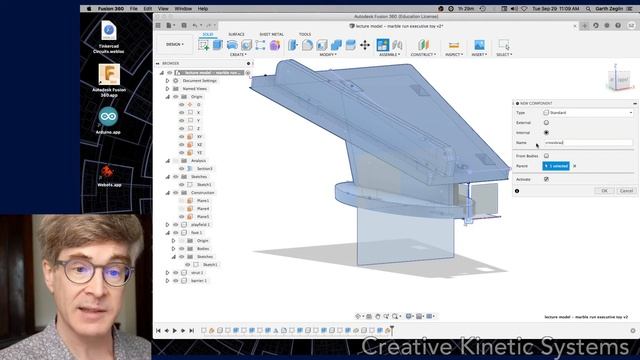The height and width of the screenshot is (360, 640).
Task: Open the Window menu in menu bar
Action: (x=183, y=9)
